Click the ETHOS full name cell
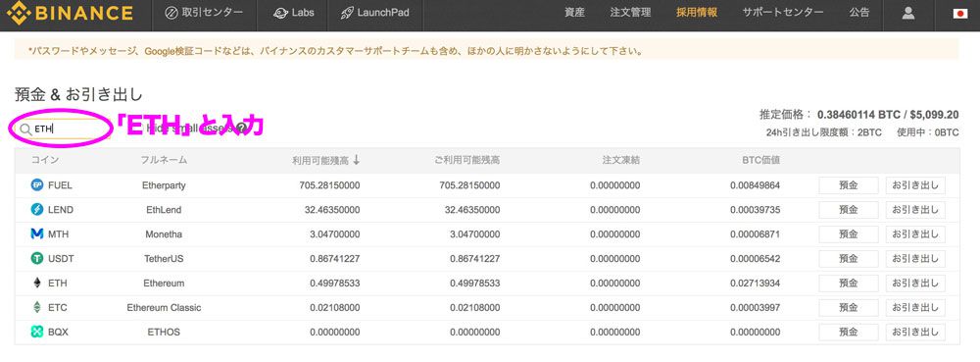The image size is (980, 362). click(x=164, y=332)
